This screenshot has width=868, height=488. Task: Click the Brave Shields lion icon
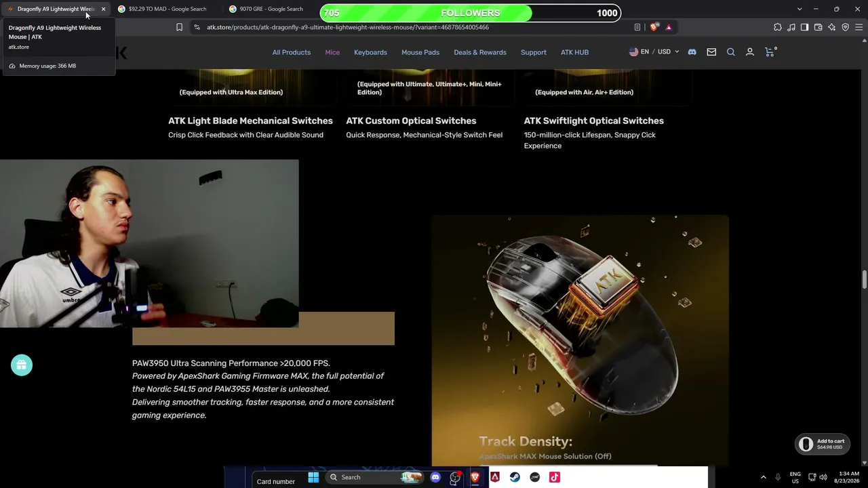click(654, 27)
